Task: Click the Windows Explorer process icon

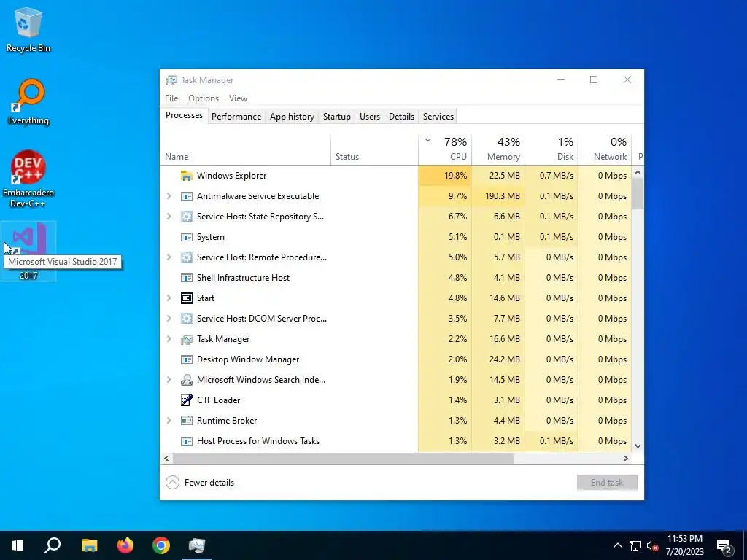Action: coord(186,176)
